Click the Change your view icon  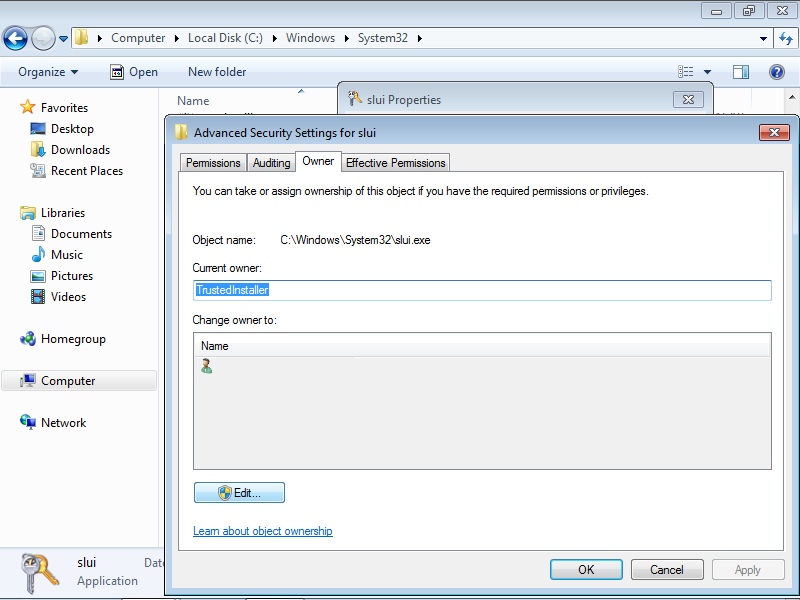pyautogui.click(x=686, y=72)
